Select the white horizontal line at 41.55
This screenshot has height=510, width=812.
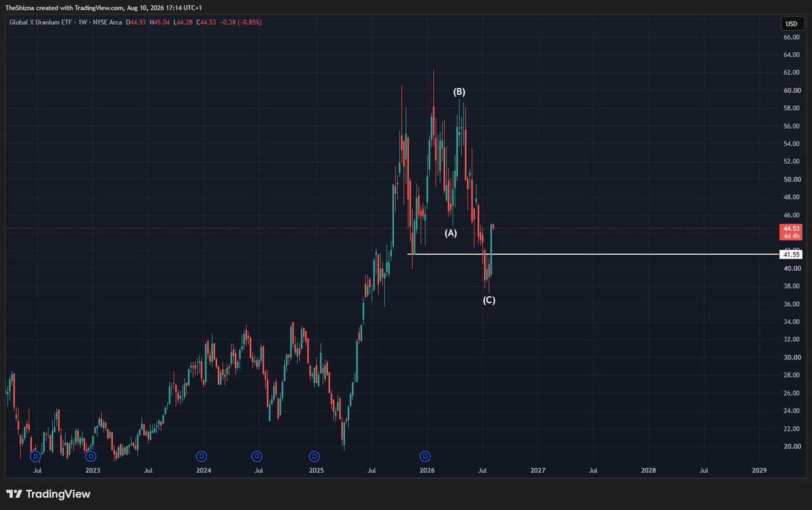[593, 254]
